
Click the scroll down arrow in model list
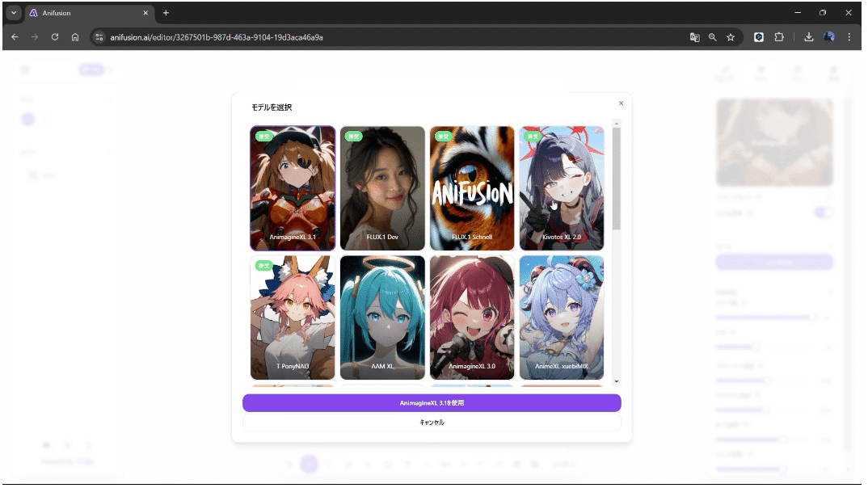(616, 382)
